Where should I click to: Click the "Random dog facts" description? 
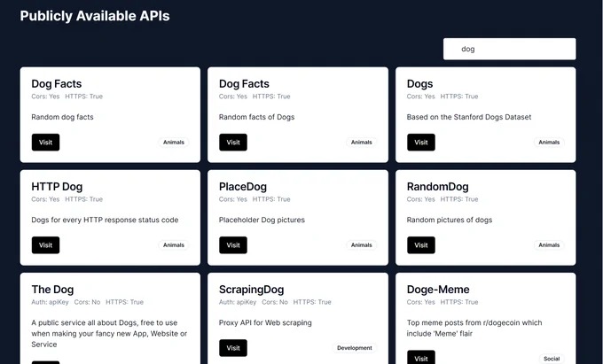(x=62, y=117)
